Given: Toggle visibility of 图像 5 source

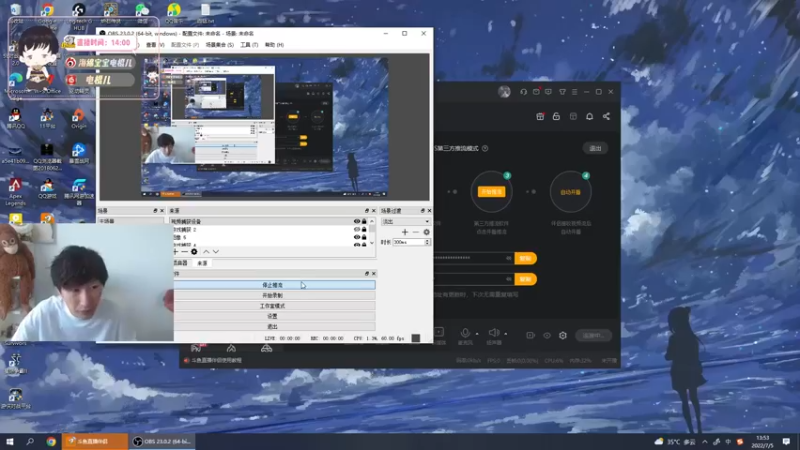Looking at the screenshot, I should point(357,237).
